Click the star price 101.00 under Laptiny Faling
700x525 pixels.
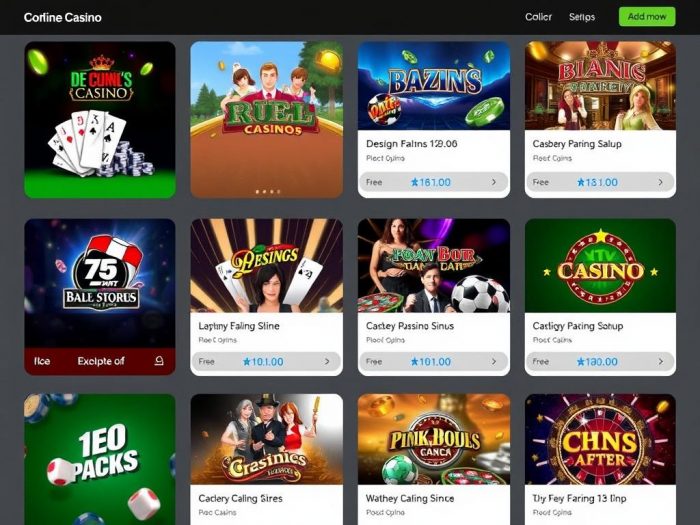click(x=263, y=362)
